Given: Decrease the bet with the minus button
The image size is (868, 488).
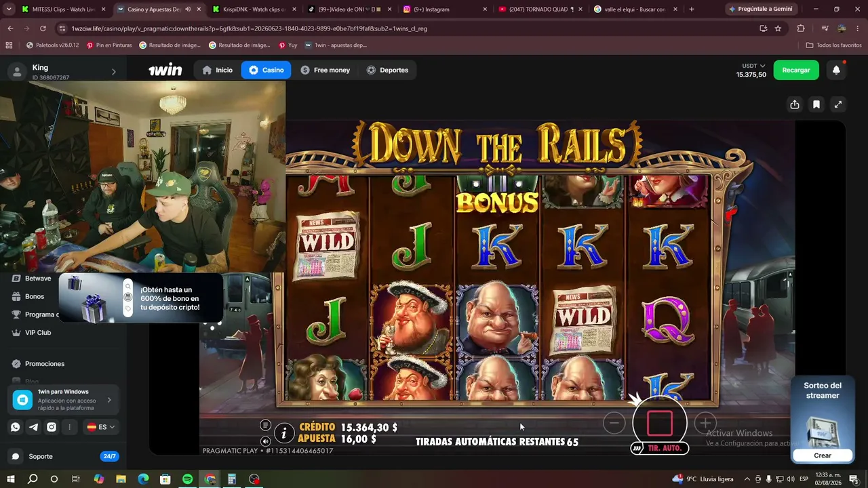Looking at the screenshot, I should click(x=614, y=423).
